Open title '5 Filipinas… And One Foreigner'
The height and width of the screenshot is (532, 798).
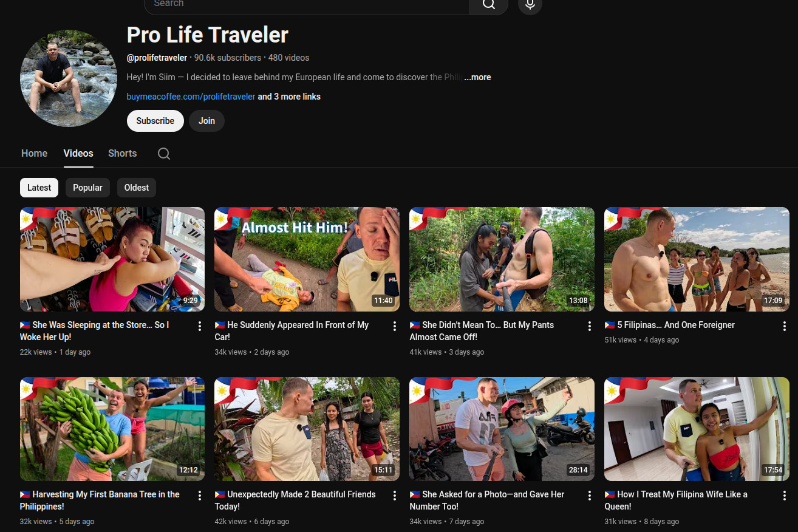pyautogui.click(x=670, y=325)
